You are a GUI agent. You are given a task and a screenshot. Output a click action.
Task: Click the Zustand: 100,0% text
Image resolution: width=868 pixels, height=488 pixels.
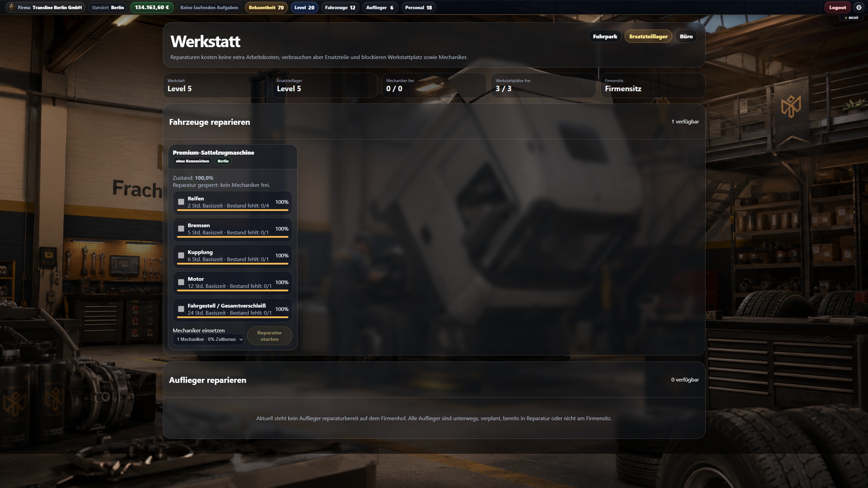193,178
